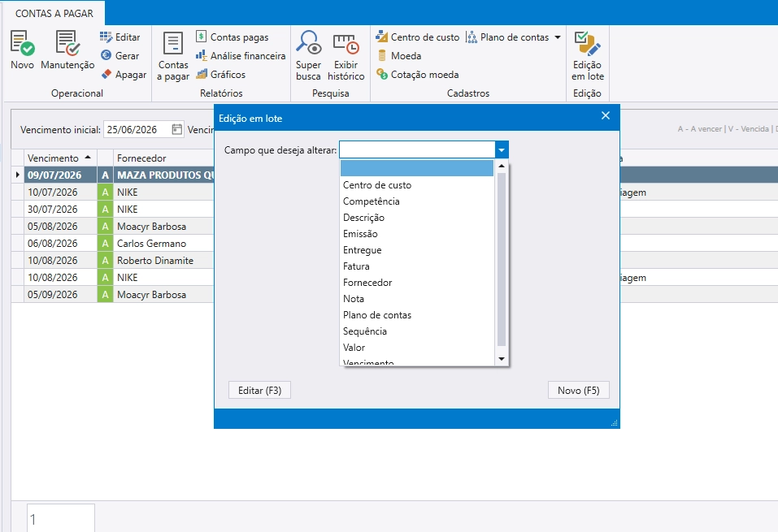Open Análise financeira report
This screenshot has width=778, height=532.
point(241,55)
